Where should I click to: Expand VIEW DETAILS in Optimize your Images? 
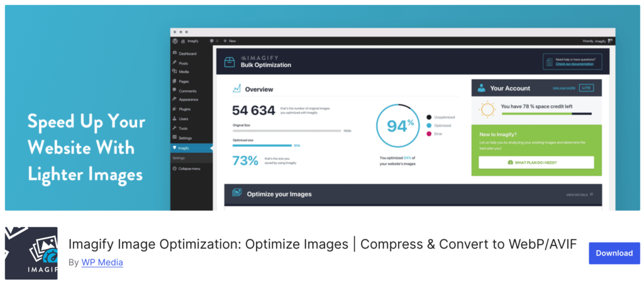point(579,194)
